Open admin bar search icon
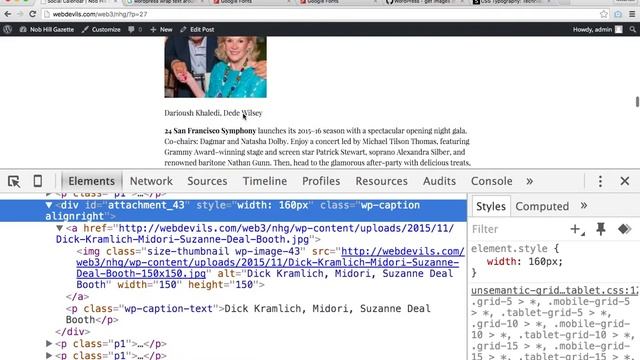 (632, 29)
